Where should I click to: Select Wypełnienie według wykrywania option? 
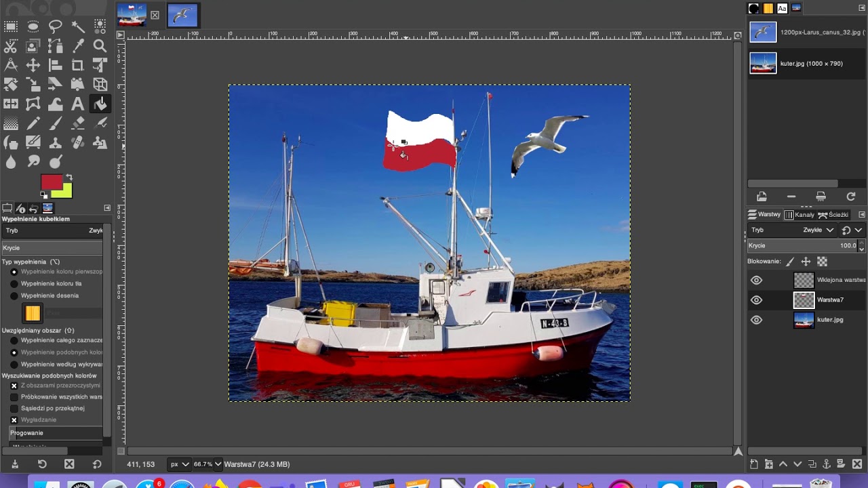[x=14, y=364]
